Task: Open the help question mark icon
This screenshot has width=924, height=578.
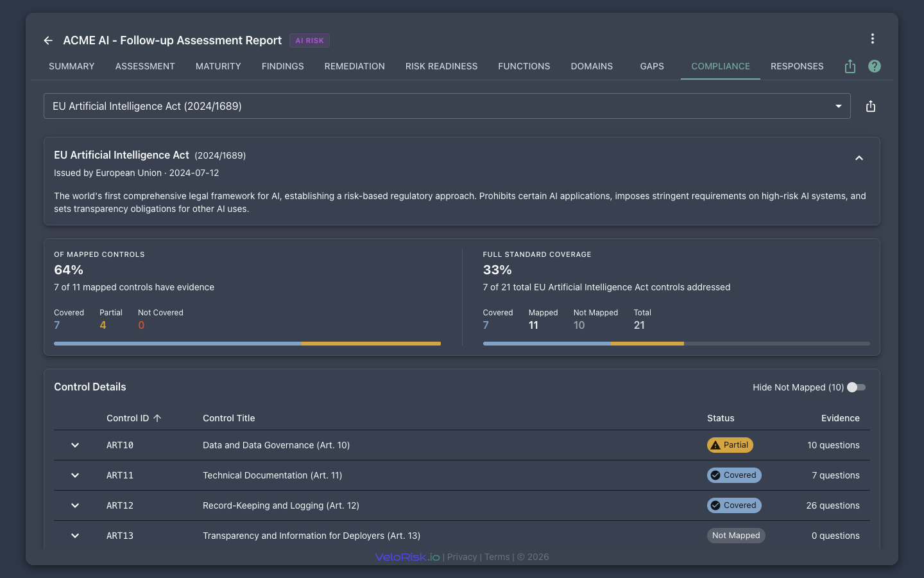Action: 875,66
